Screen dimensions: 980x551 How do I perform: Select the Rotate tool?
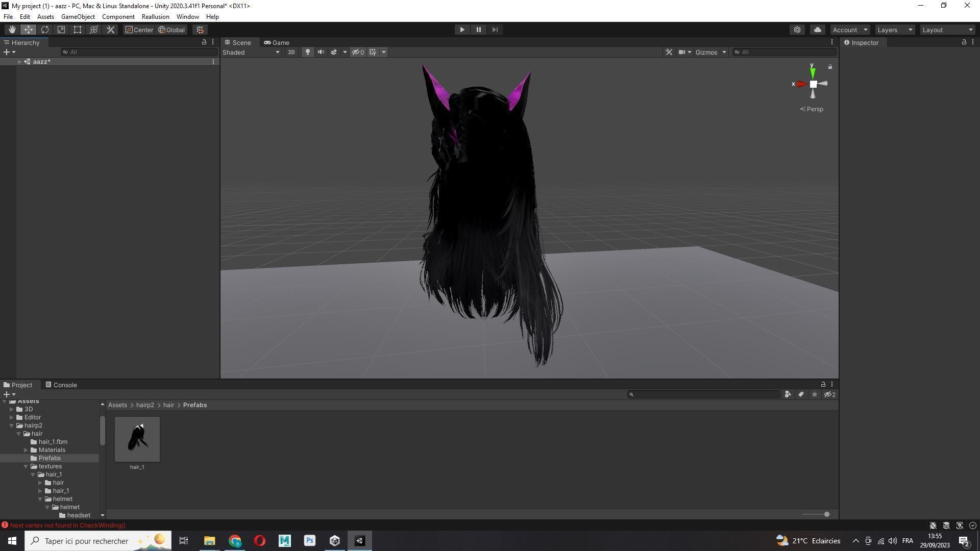(x=44, y=30)
